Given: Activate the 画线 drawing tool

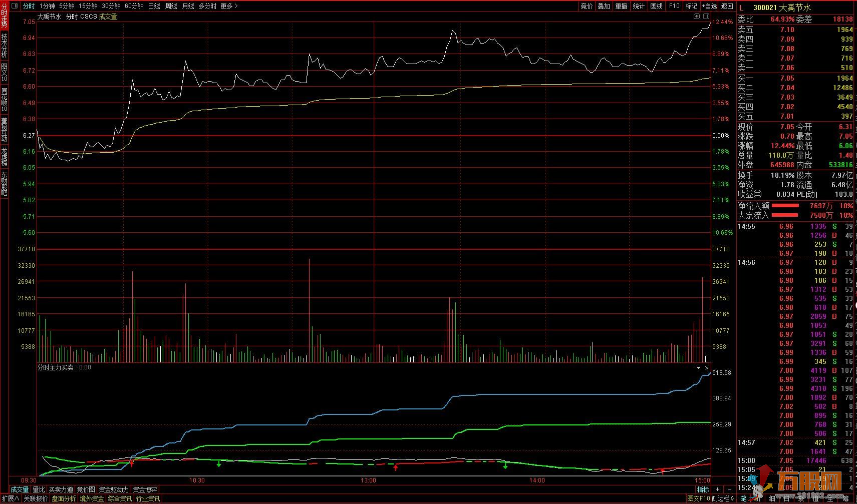Looking at the screenshot, I should (x=657, y=6).
